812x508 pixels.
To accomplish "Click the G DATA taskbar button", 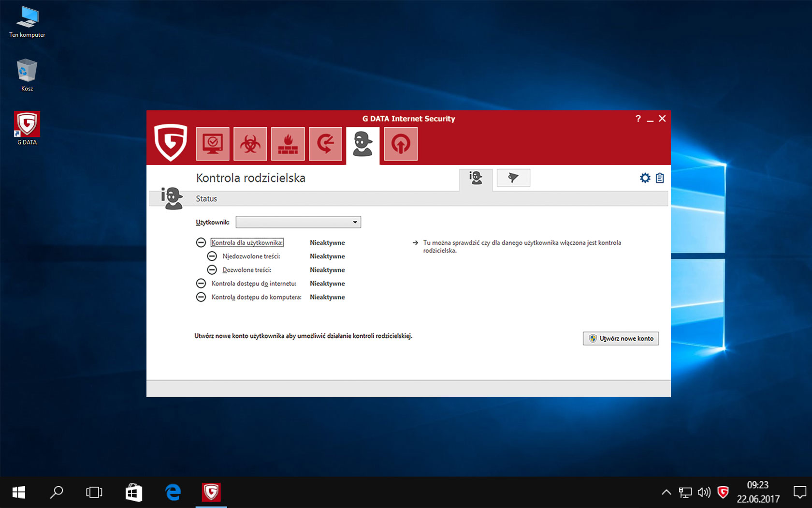I will (211, 493).
